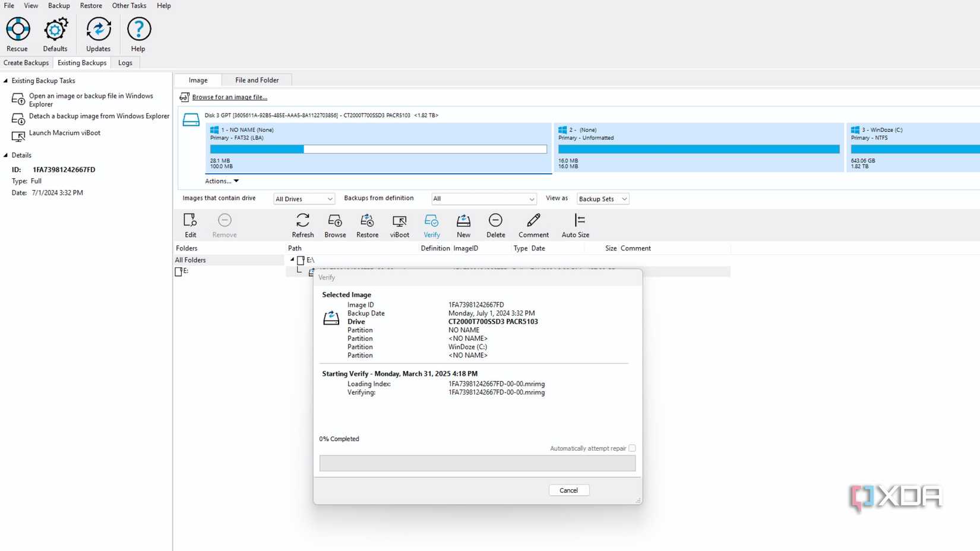Change View as from Backup Sets

click(x=602, y=198)
